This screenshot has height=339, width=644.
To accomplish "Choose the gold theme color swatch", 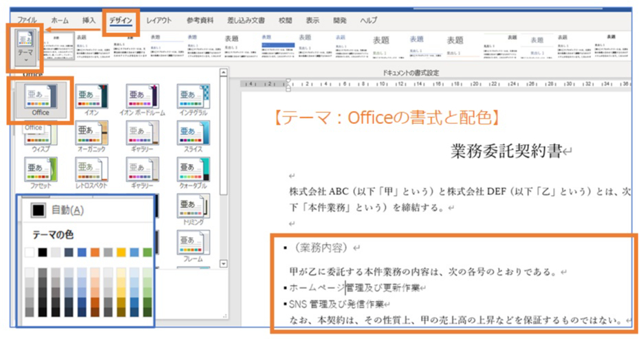I will tap(121, 252).
